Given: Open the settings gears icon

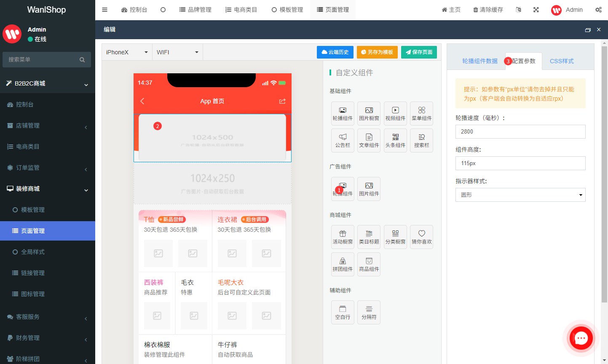Looking at the screenshot, I should pyautogui.click(x=598, y=10).
